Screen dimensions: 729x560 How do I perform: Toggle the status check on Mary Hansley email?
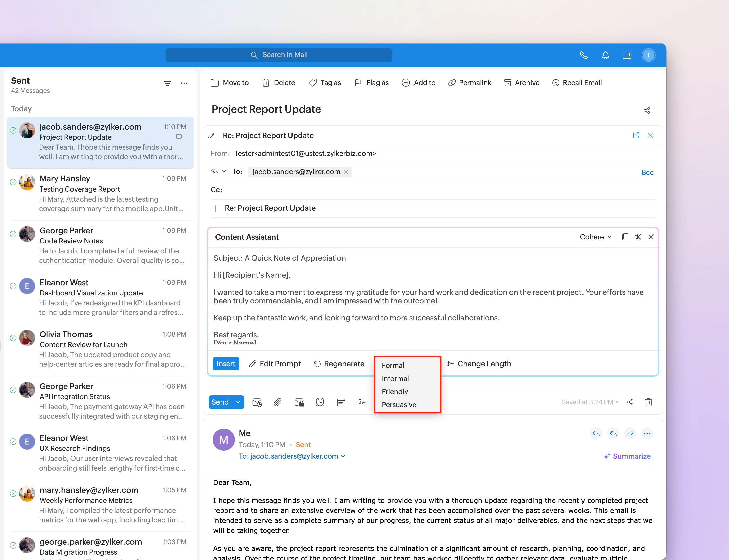tap(13, 182)
